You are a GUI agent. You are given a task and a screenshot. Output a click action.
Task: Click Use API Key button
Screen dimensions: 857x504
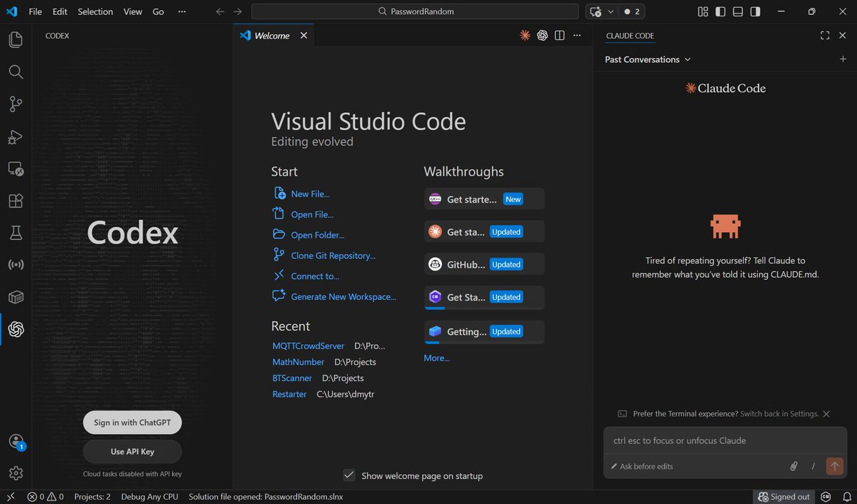click(132, 451)
